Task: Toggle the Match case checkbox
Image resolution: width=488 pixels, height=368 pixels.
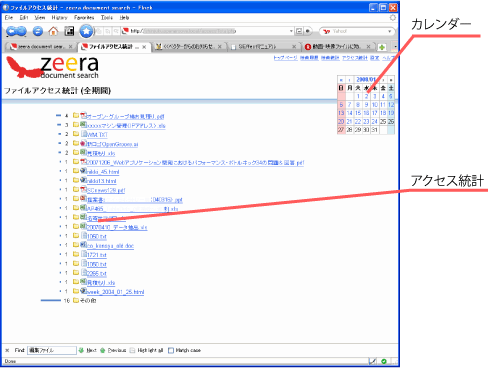Action: point(171,350)
